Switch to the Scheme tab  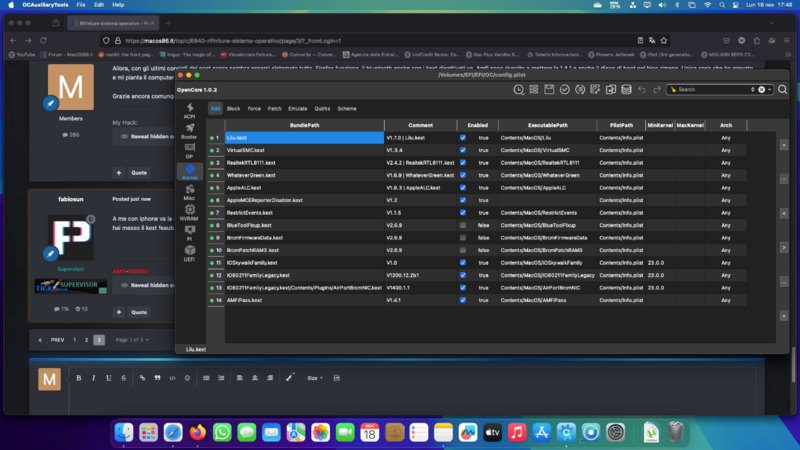pyautogui.click(x=347, y=109)
